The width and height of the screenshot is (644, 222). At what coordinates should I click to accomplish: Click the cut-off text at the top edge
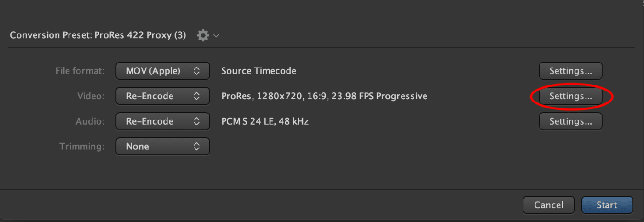195,1
